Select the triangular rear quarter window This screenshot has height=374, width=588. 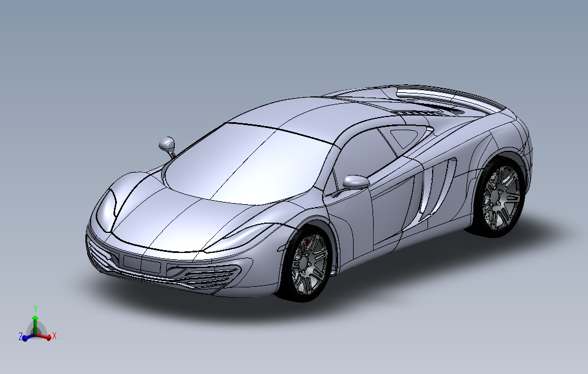(x=405, y=138)
